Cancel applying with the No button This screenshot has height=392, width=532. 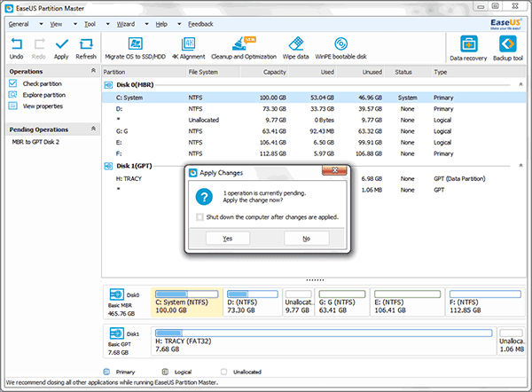307,239
